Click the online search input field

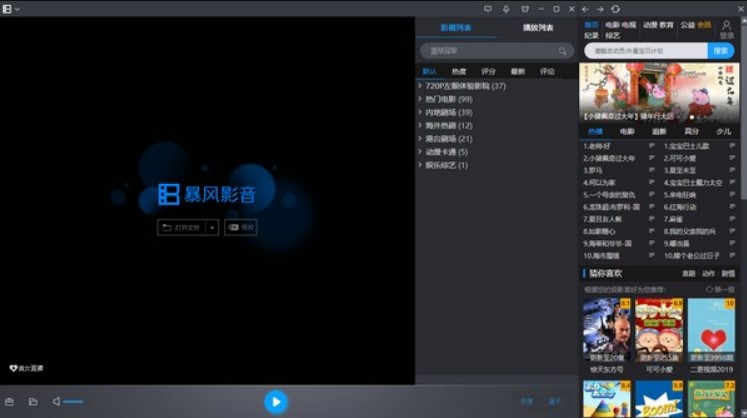[x=646, y=51]
